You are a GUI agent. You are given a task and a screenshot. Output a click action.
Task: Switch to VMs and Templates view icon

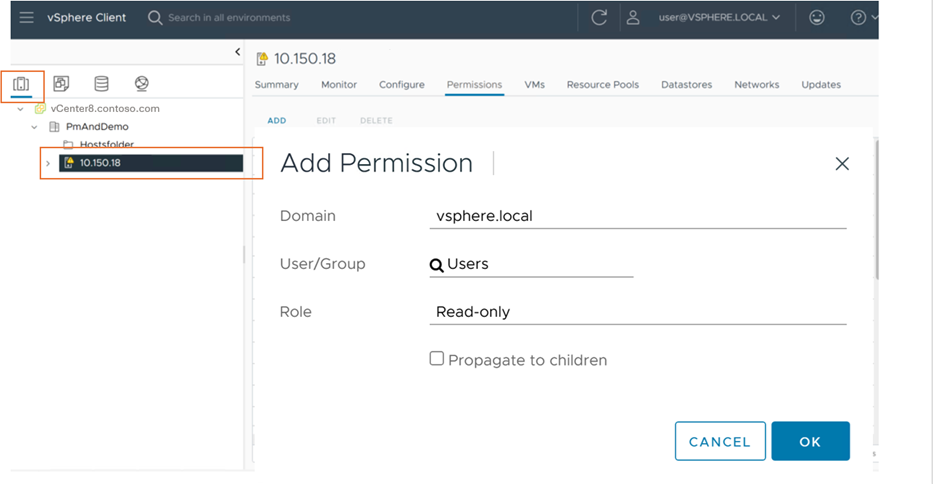point(61,84)
